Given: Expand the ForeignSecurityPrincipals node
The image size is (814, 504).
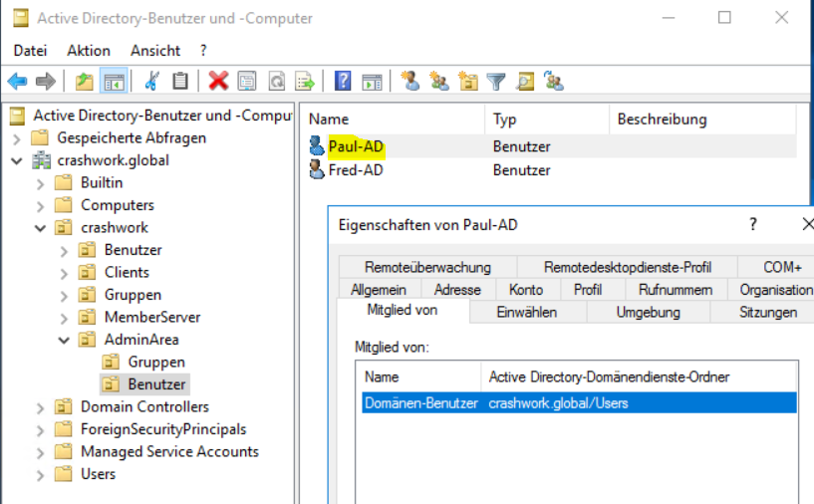Looking at the screenshot, I should [41, 429].
